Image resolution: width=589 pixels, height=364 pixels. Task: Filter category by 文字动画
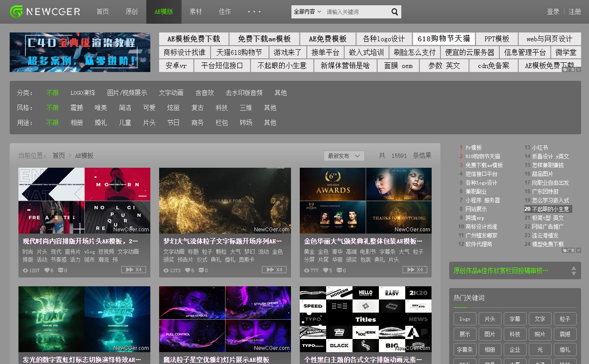click(x=171, y=93)
